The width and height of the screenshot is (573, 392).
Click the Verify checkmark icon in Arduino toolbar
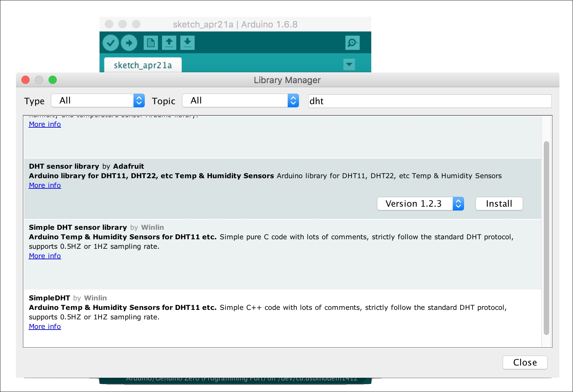pyautogui.click(x=110, y=43)
